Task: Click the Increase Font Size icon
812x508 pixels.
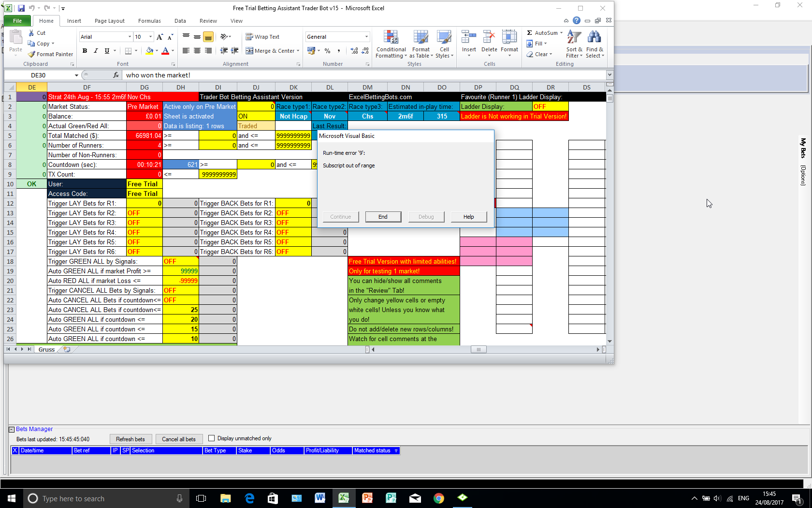Action: tap(159, 37)
